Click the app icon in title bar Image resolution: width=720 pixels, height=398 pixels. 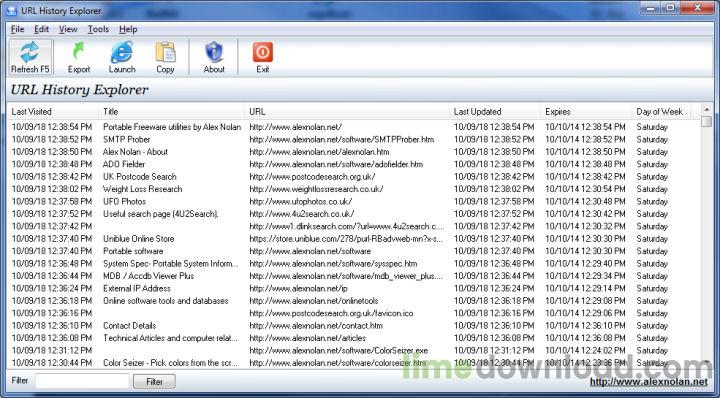tap(12, 11)
